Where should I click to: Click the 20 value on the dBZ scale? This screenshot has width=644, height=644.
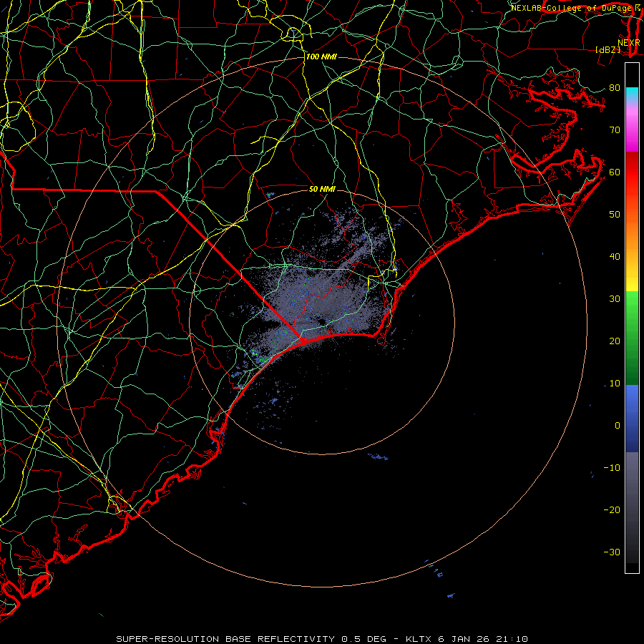click(615, 341)
